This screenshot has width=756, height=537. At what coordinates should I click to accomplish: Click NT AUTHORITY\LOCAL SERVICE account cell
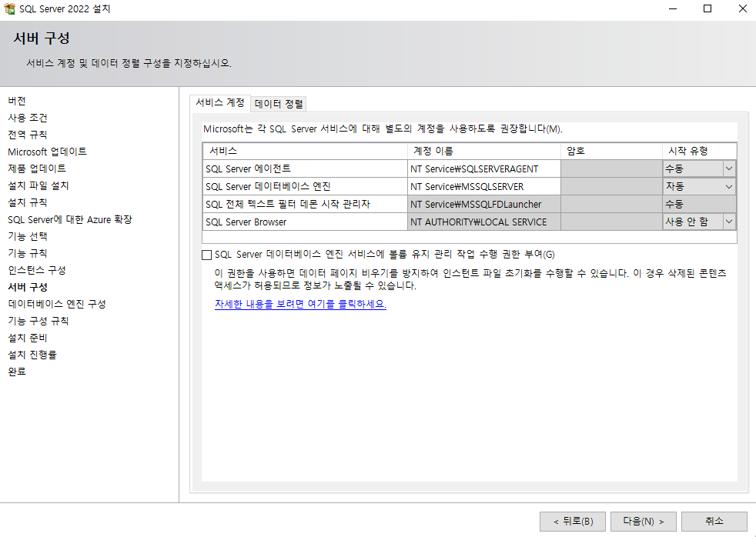pyautogui.click(x=484, y=222)
